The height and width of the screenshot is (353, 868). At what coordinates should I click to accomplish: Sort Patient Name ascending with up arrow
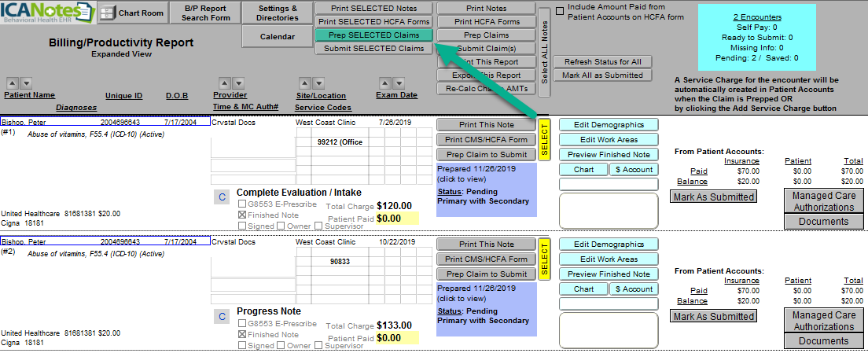[x=13, y=83]
